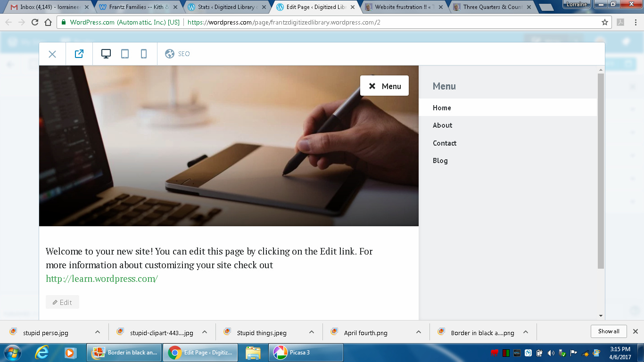Click Show all downloads button
This screenshot has width=644, height=362.
point(608,331)
